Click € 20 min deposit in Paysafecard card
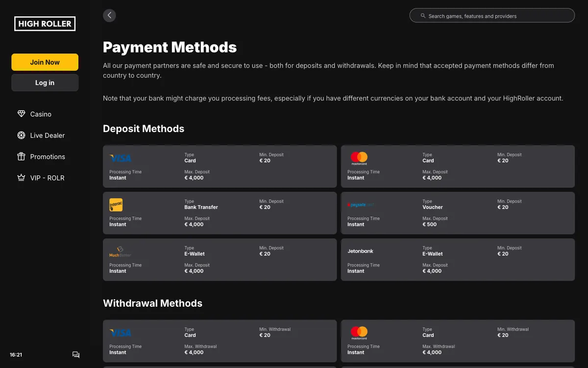This screenshot has height=368, width=588. 503,207
